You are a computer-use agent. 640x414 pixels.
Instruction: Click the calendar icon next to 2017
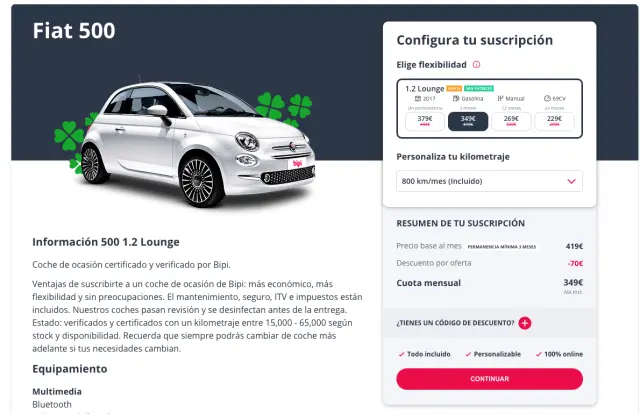[418, 98]
